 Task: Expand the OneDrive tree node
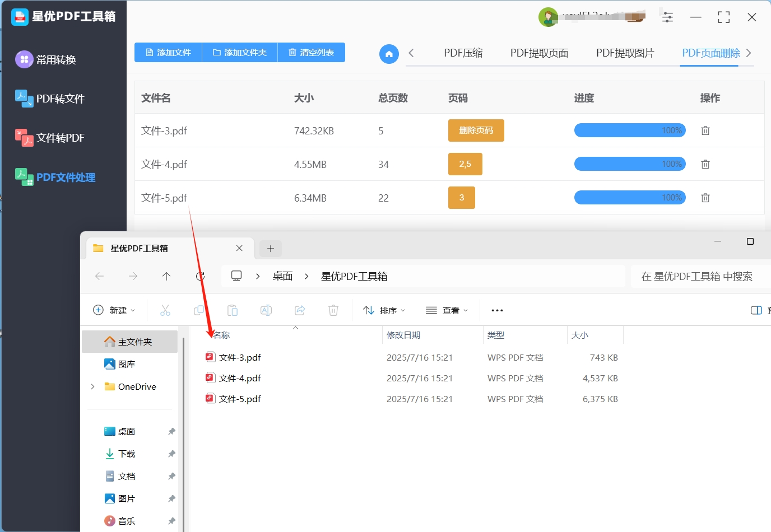click(x=92, y=386)
